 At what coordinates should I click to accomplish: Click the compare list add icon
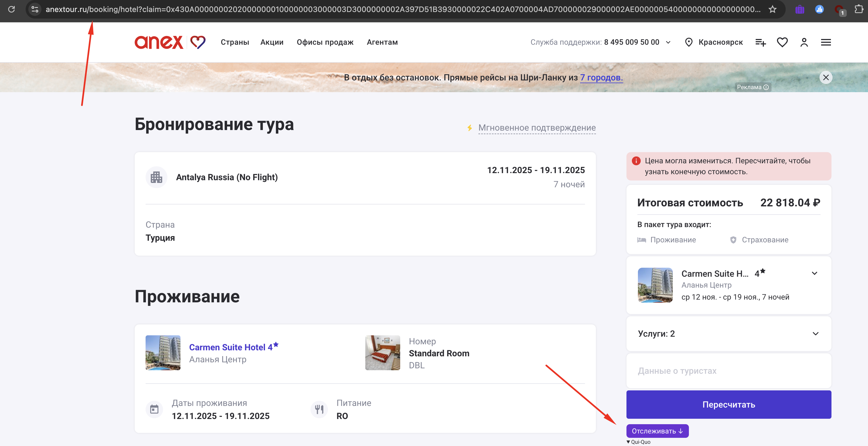pos(761,43)
